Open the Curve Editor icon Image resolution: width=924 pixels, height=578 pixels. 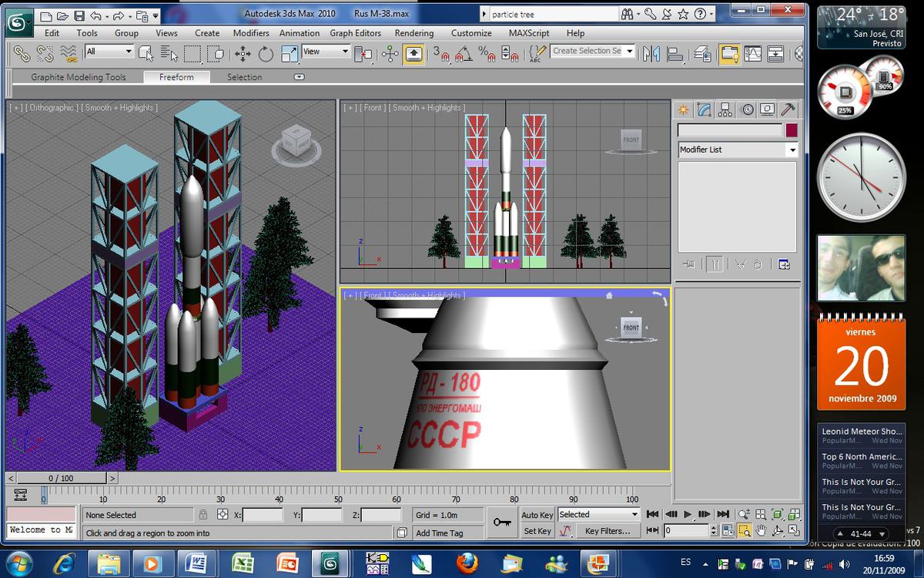click(x=752, y=53)
